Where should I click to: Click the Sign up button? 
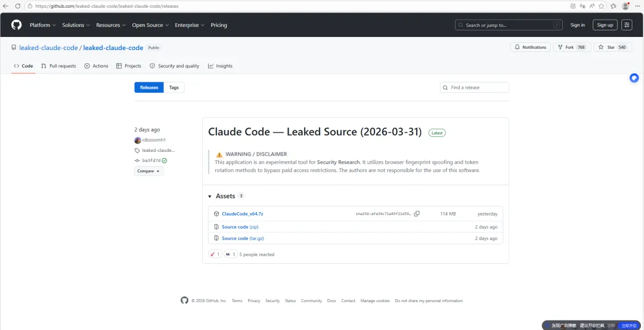tap(605, 25)
